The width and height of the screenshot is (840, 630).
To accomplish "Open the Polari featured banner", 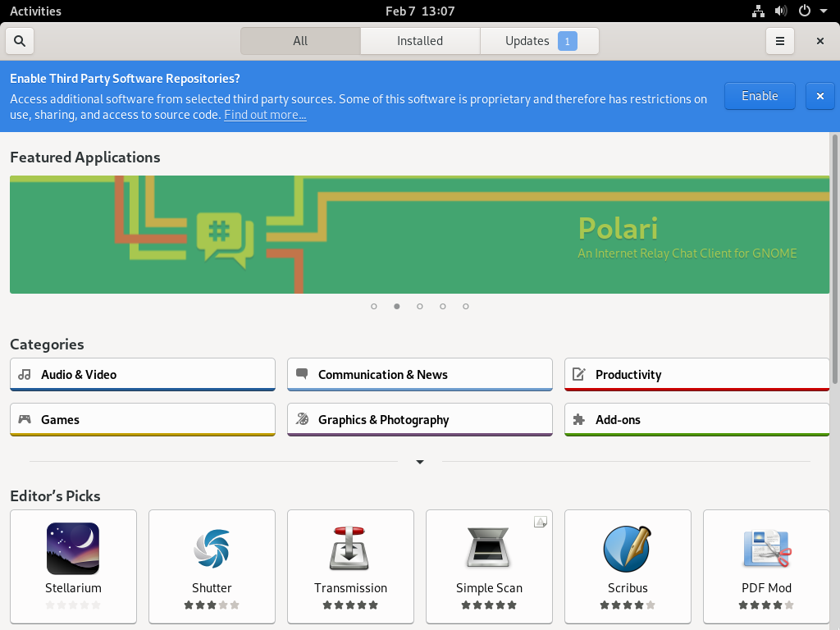I will click(419, 235).
